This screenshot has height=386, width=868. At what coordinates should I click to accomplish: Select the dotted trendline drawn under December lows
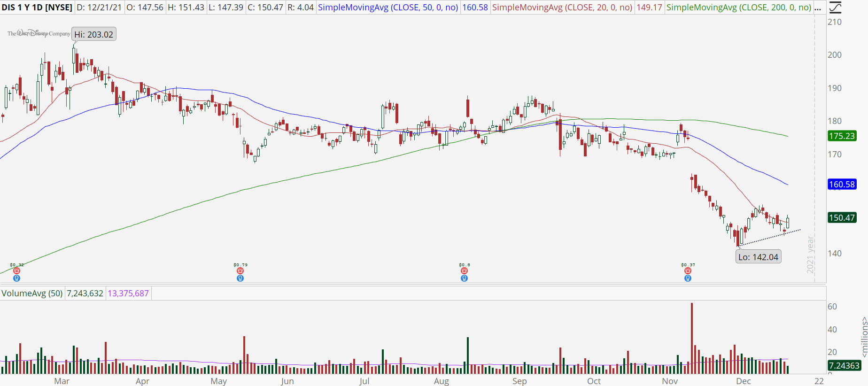click(770, 238)
